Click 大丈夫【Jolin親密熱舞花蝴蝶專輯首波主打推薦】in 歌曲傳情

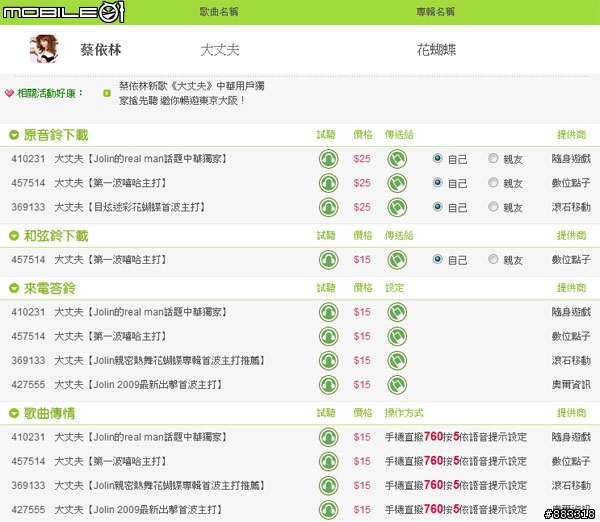click(160, 486)
